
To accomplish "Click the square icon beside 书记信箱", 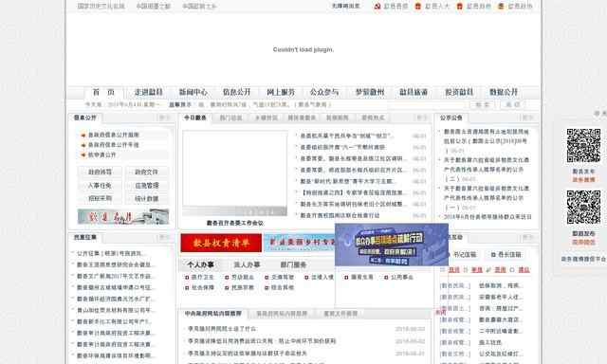I will point(450,255).
